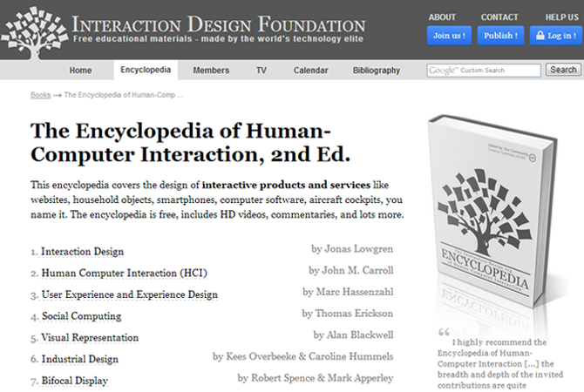
Task: Click author text by Alan Blackwell
Action: [x=353, y=335]
